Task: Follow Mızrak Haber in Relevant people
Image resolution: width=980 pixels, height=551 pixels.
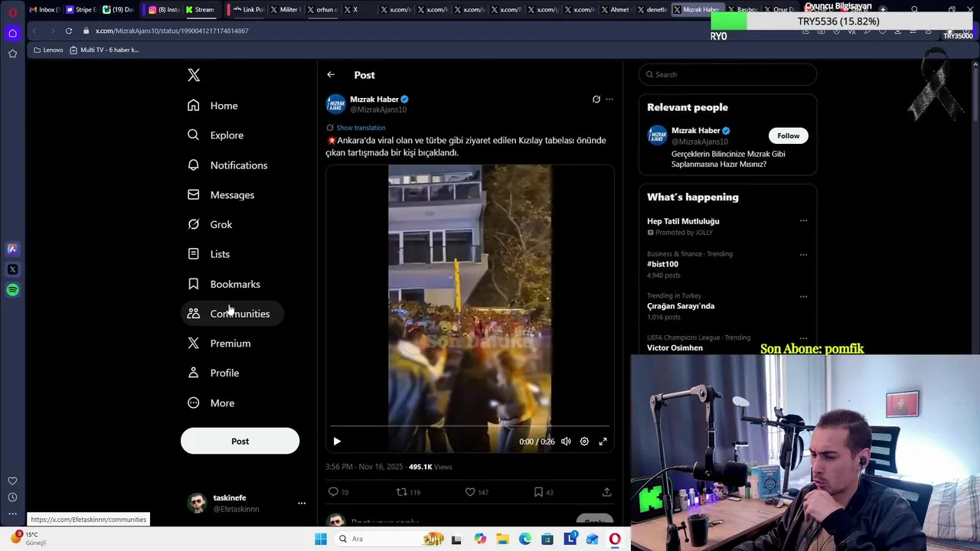Action: coord(788,135)
